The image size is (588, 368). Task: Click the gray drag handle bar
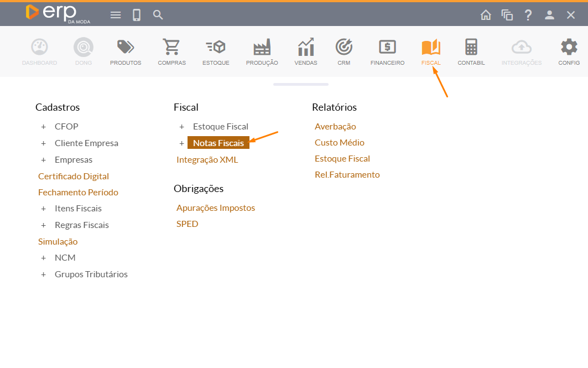pyautogui.click(x=301, y=84)
